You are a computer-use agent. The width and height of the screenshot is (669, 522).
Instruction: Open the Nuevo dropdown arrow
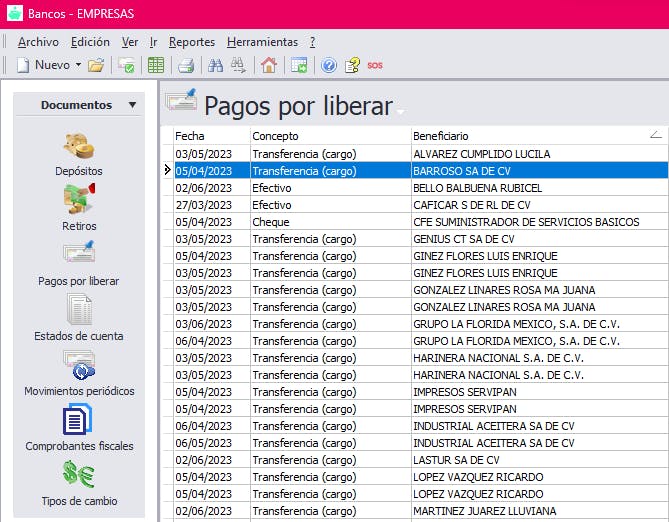79,65
